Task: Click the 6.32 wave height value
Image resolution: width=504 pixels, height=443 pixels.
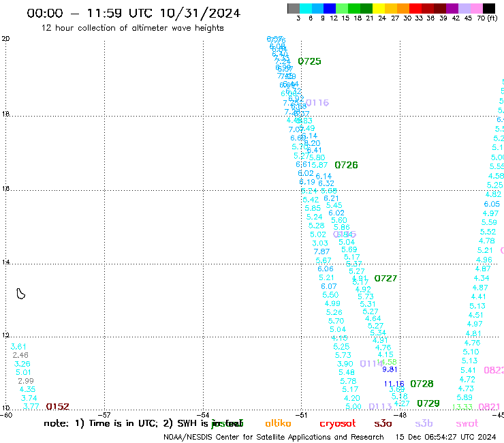Action: (x=326, y=183)
